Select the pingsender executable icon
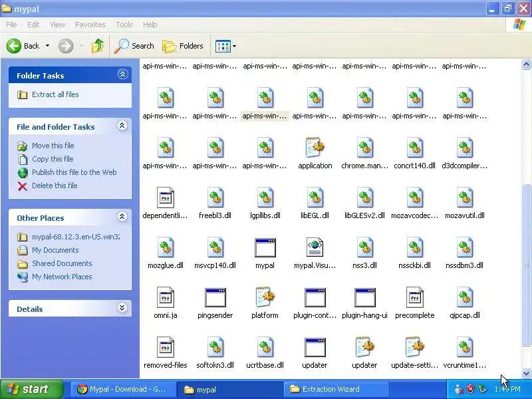Screen dimensions: 532x399 215,297
